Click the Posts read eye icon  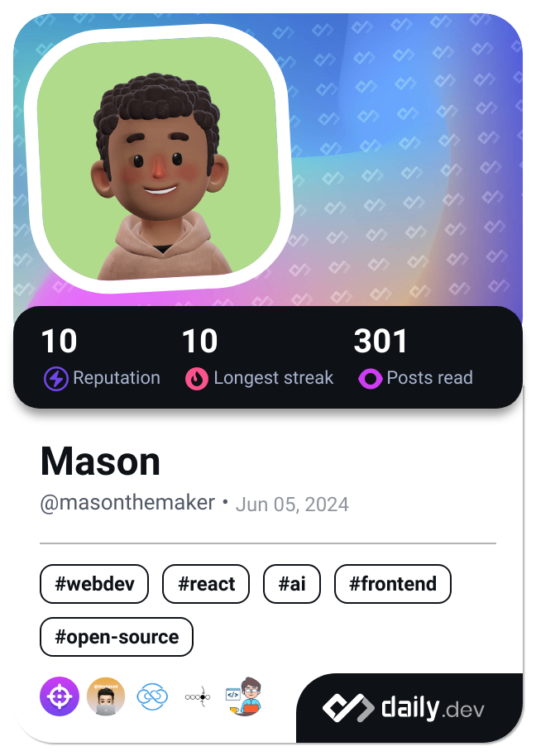pyautogui.click(x=370, y=379)
